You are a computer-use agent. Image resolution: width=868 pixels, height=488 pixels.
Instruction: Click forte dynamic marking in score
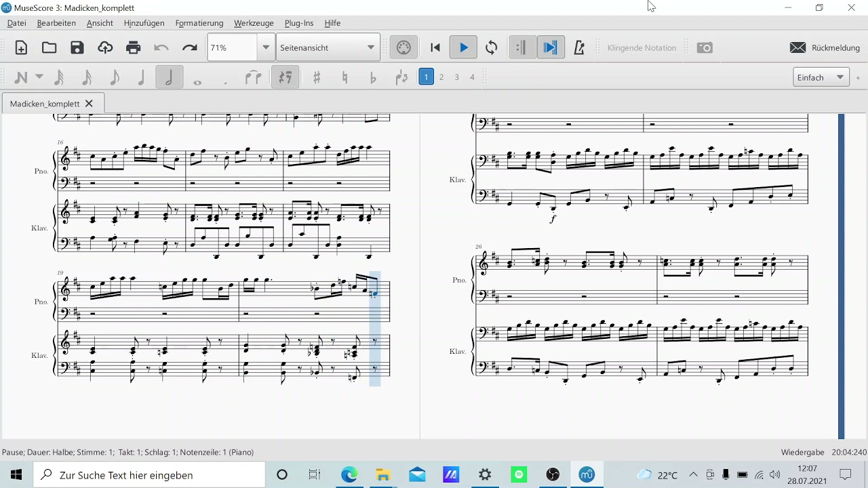coord(553,219)
